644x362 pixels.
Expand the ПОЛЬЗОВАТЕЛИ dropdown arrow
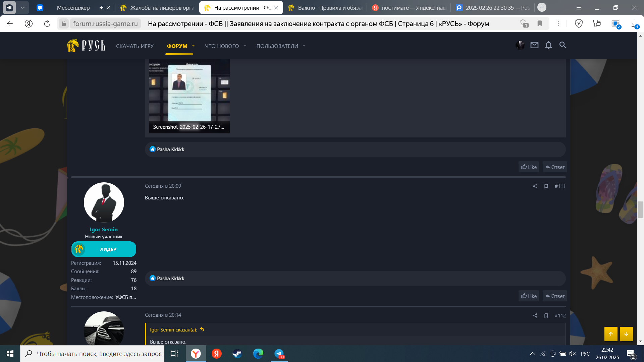pyautogui.click(x=304, y=46)
